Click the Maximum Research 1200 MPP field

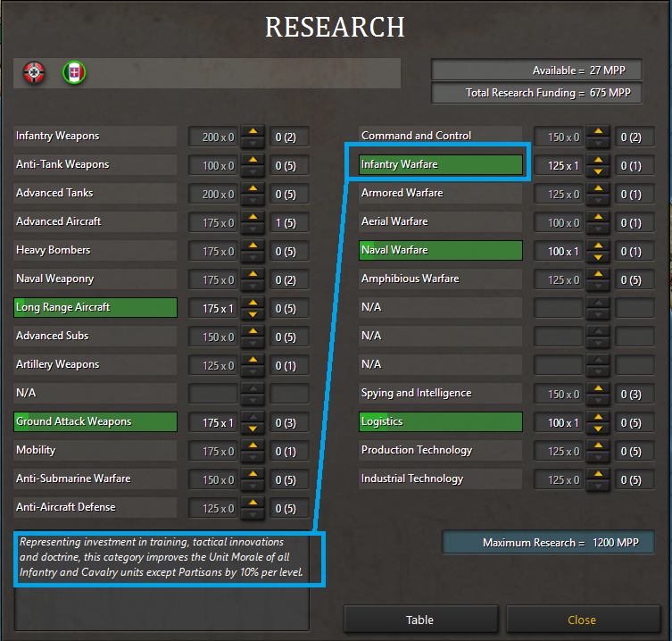[x=548, y=543]
